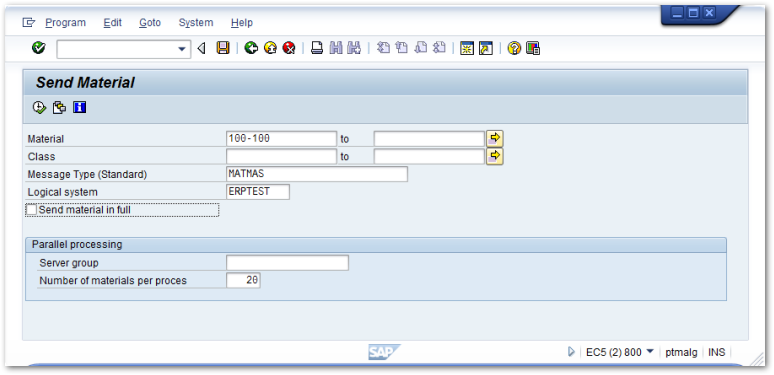
Task: Click the Get Variant icon
Action: tap(59, 107)
